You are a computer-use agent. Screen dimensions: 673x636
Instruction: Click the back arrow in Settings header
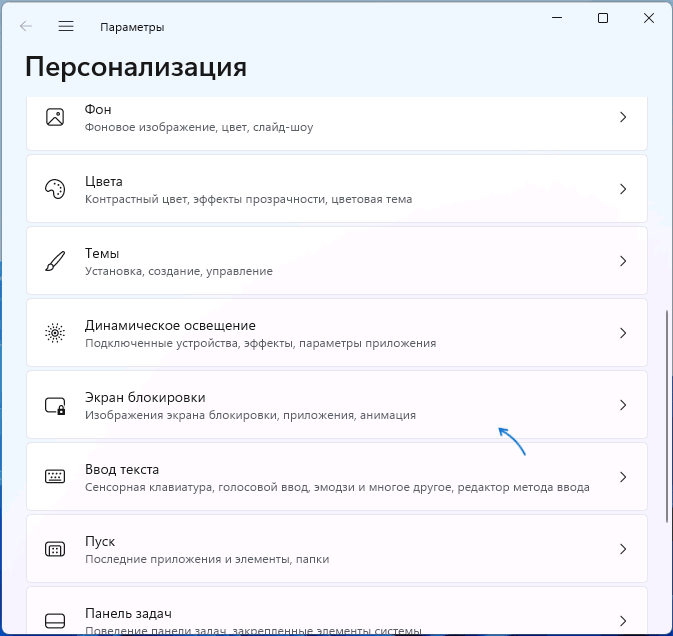pos(26,27)
